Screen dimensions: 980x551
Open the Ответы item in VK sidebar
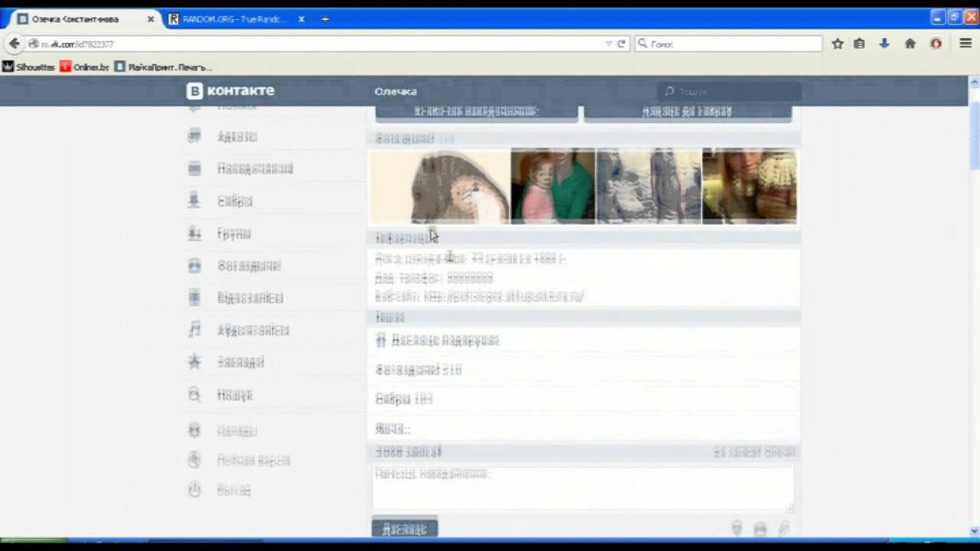tap(222, 136)
